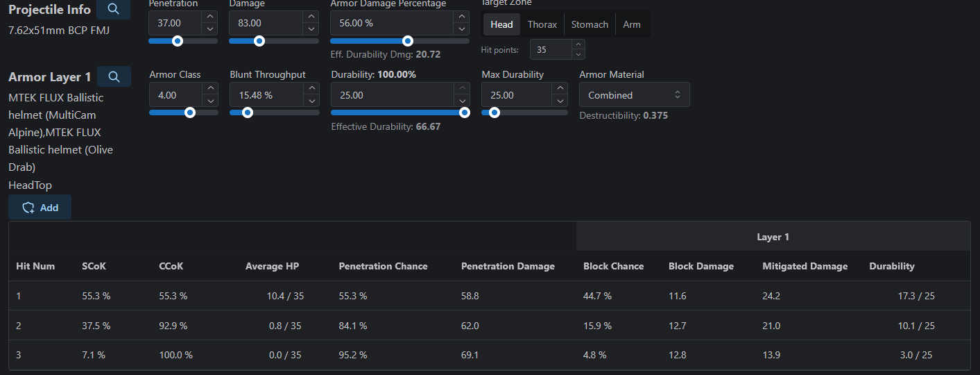Increase Blunt Throughput with up arrow
980x375 pixels.
pyautogui.click(x=311, y=89)
